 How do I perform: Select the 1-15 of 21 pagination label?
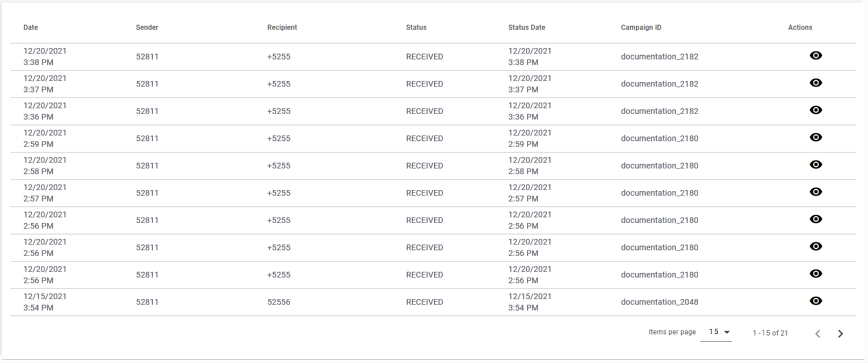click(769, 332)
